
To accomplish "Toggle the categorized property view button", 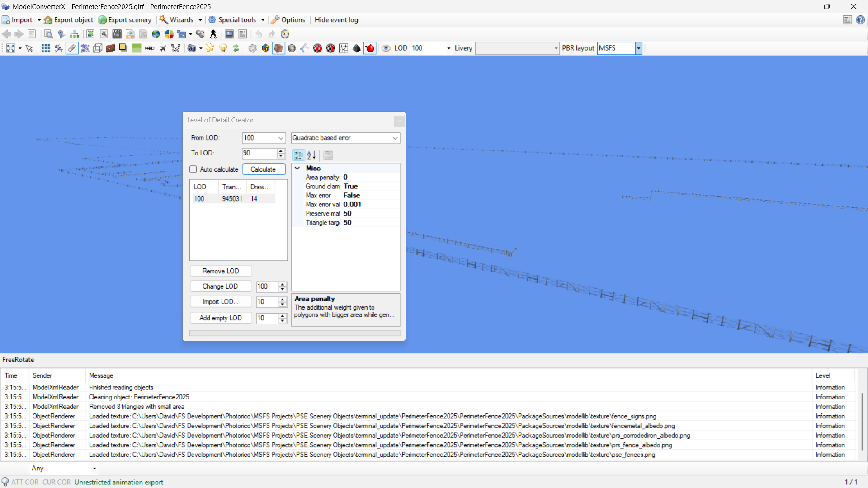I will [x=298, y=155].
